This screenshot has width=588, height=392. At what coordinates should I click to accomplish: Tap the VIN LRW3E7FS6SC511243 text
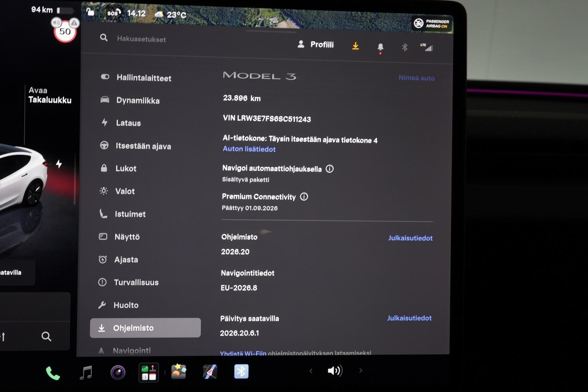(267, 118)
